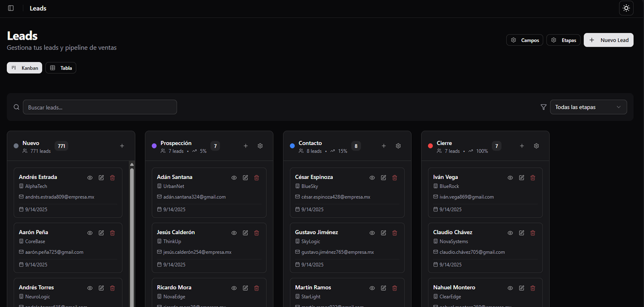Image resolution: width=644 pixels, height=307 pixels.
Task: Click the Buscar leads search field
Action: [x=100, y=107]
